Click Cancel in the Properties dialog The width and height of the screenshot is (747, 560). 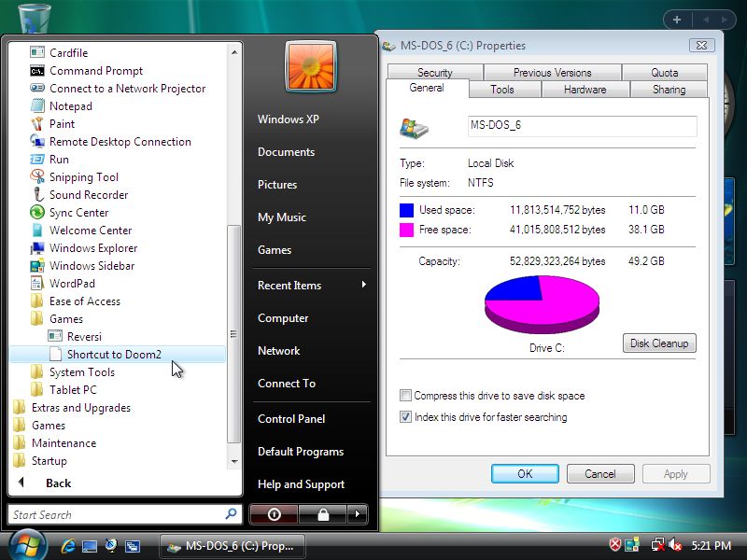click(x=600, y=474)
